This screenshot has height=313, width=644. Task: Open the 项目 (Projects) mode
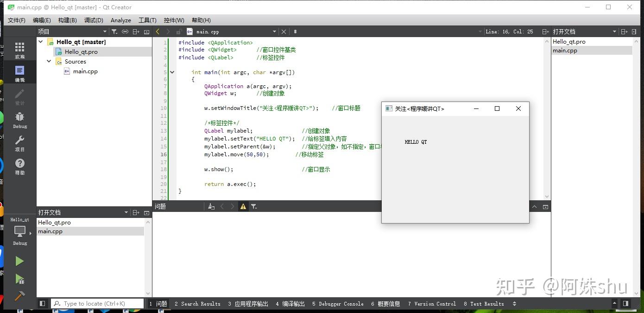tap(19, 142)
